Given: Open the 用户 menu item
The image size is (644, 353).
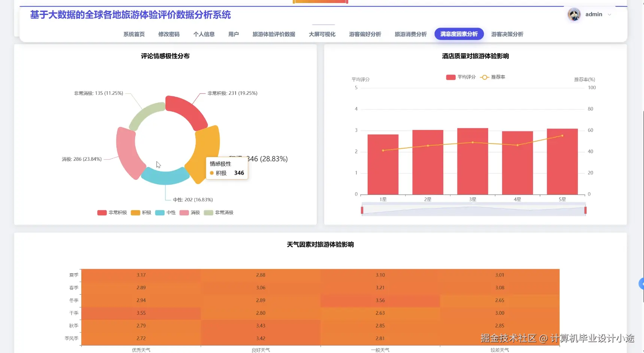Looking at the screenshot, I should (234, 34).
